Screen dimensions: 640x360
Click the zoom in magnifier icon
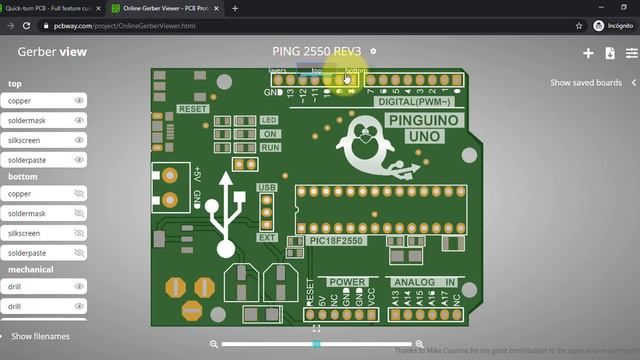[419, 344]
